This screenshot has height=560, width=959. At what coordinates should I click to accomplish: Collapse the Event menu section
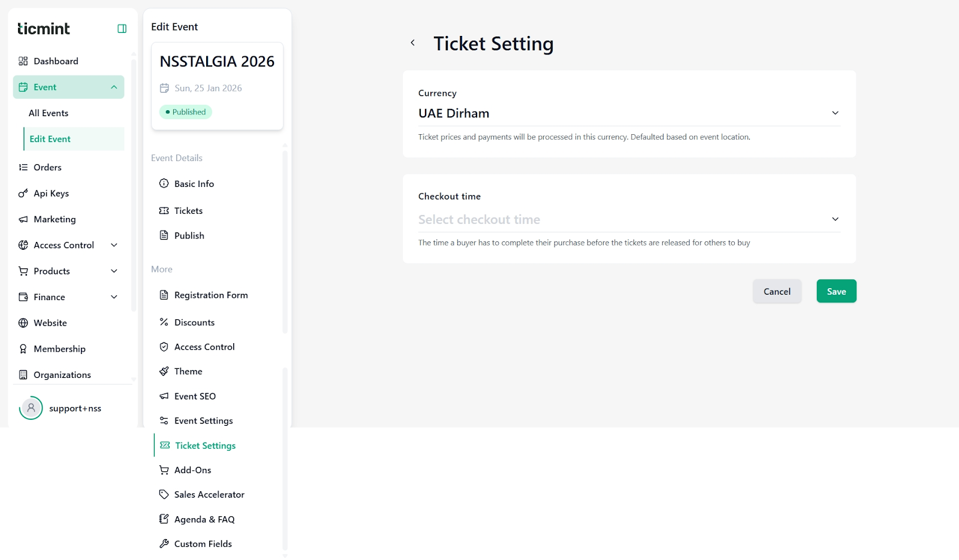click(114, 87)
